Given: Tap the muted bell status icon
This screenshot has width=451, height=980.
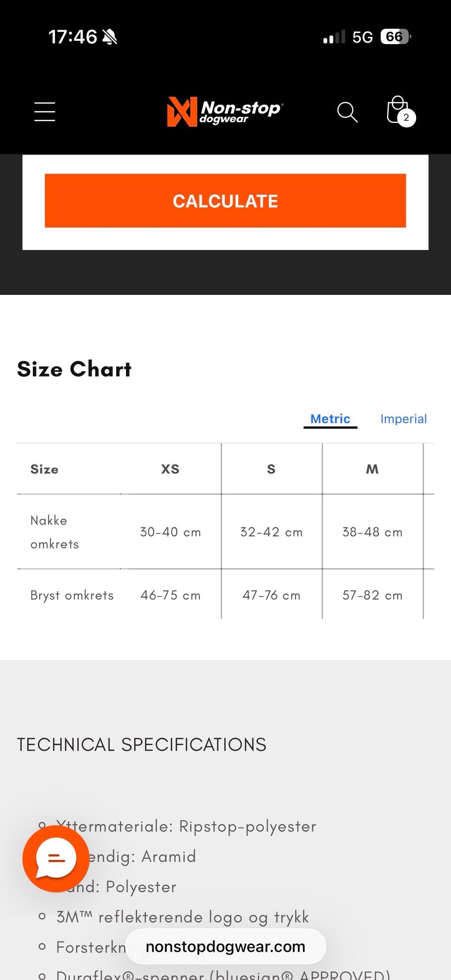Looking at the screenshot, I should [x=110, y=37].
